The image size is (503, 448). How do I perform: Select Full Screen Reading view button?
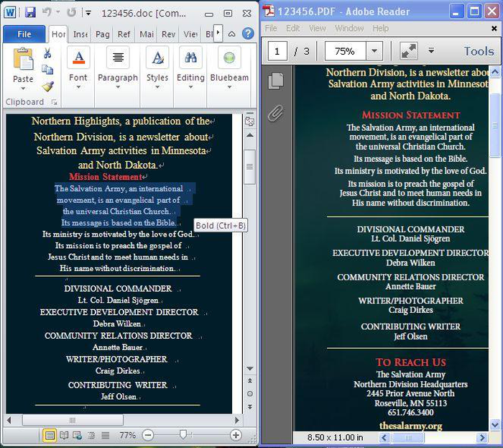coord(64,436)
